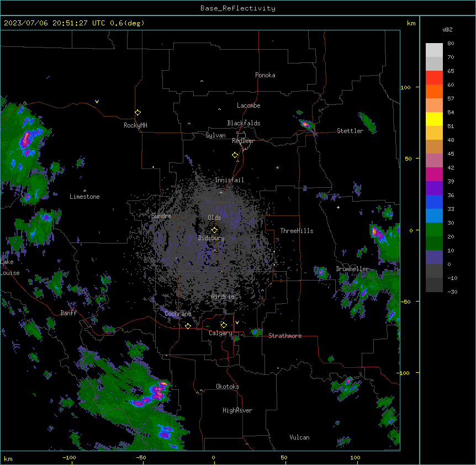Click the Vulcan label
Image resolution: width=476 pixels, height=465 pixels.
pyautogui.click(x=299, y=437)
